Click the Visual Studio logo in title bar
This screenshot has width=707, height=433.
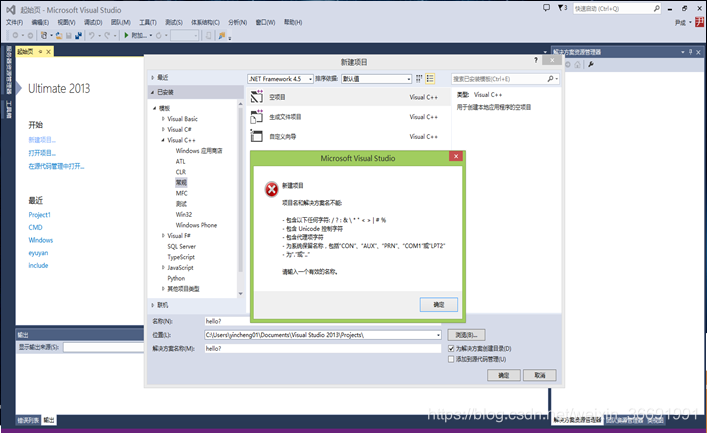pyautogui.click(x=11, y=9)
